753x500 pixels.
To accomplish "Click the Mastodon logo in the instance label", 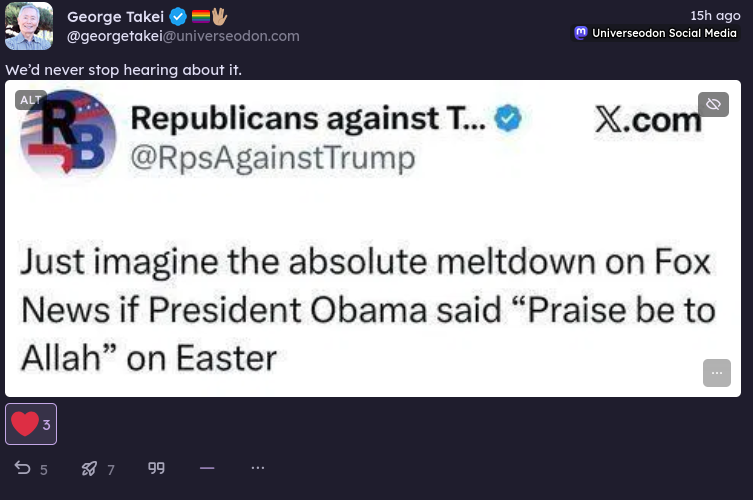I will click(x=581, y=33).
